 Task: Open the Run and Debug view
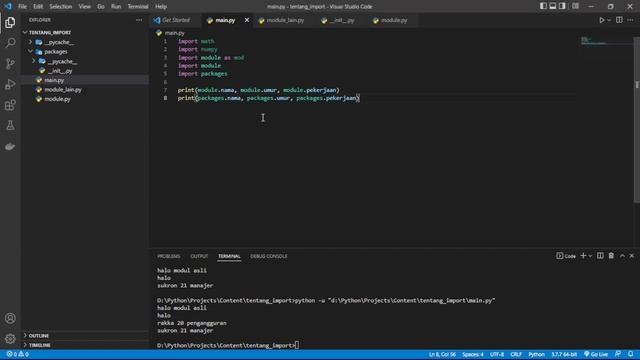pos(10,84)
